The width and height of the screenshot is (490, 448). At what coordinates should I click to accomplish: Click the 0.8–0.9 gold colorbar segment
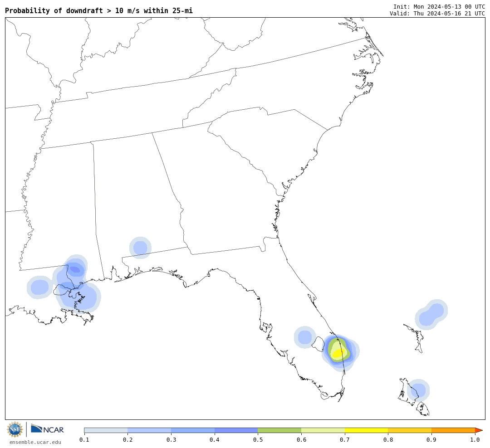point(410,430)
